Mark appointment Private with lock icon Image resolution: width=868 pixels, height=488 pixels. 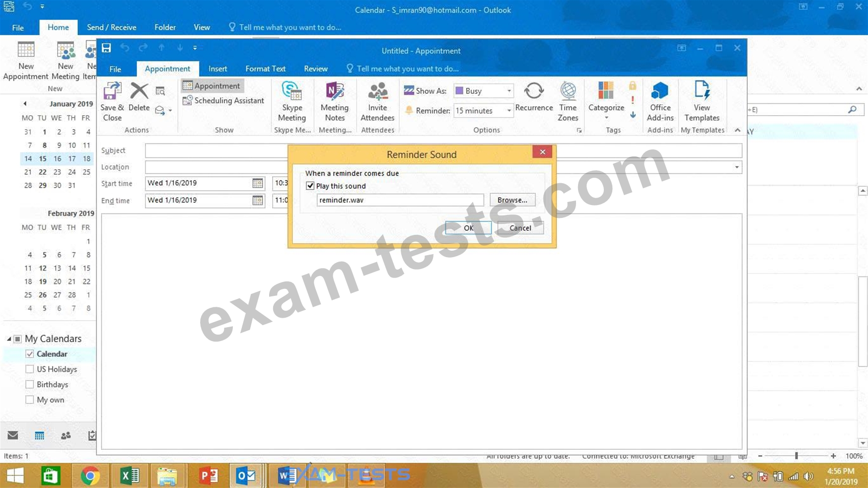pos(633,85)
